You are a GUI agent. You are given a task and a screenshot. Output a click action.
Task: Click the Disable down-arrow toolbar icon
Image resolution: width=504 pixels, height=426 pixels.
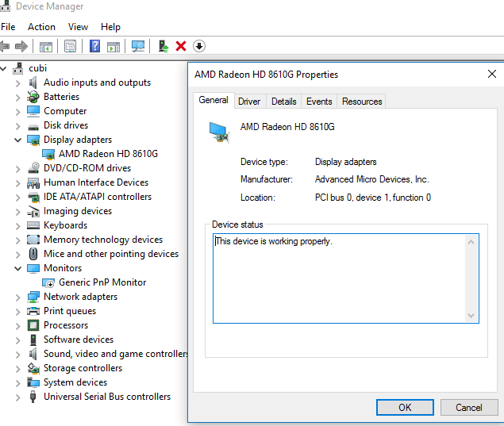[199, 46]
